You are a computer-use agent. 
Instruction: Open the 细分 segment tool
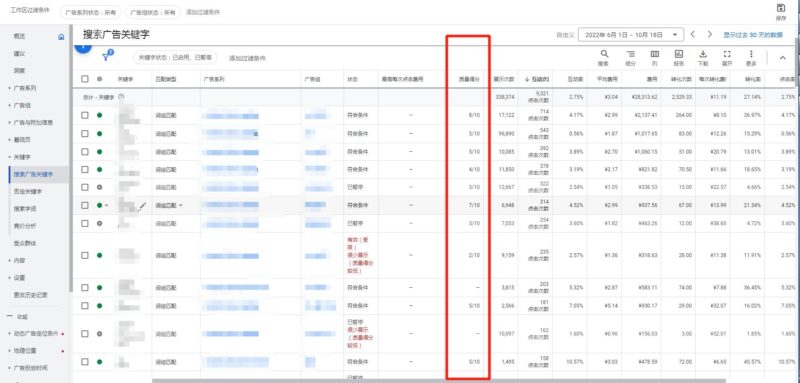coord(631,54)
